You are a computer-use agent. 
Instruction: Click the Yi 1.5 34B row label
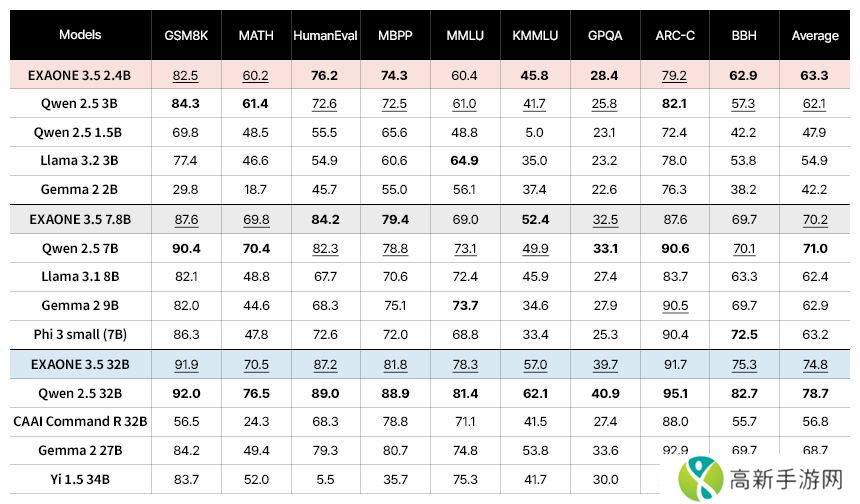pyautogui.click(x=80, y=480)
